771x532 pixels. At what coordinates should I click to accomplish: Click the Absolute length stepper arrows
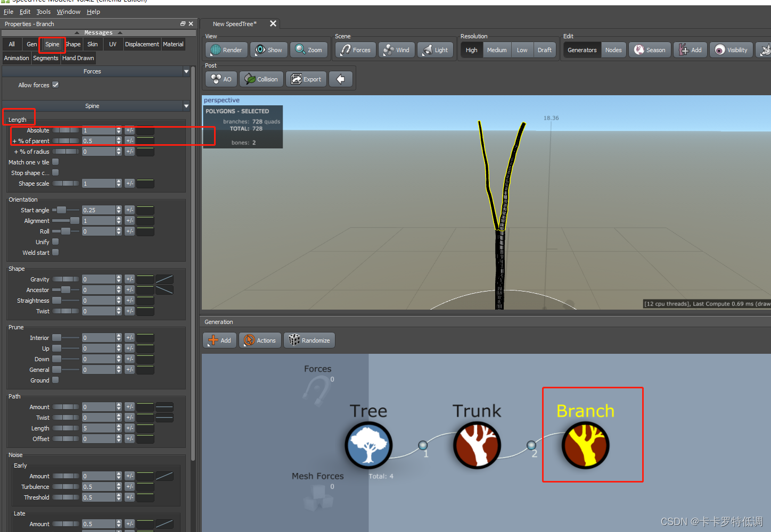(x=119, y=130)
